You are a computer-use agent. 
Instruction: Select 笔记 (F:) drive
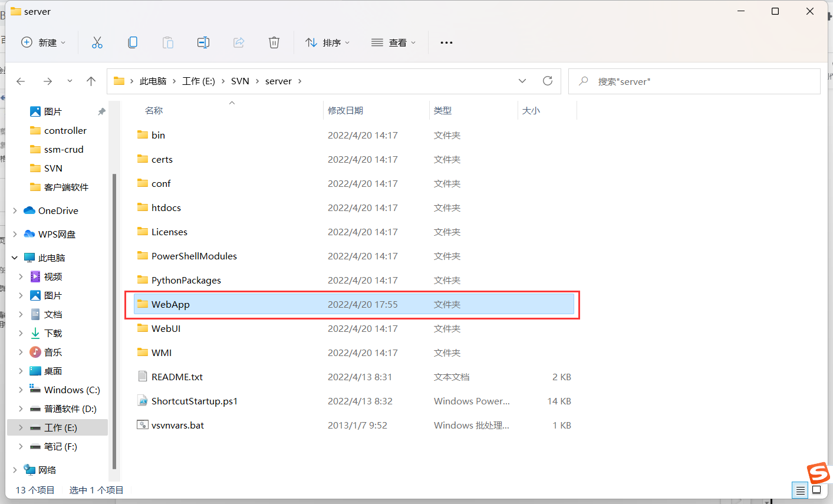61,446
